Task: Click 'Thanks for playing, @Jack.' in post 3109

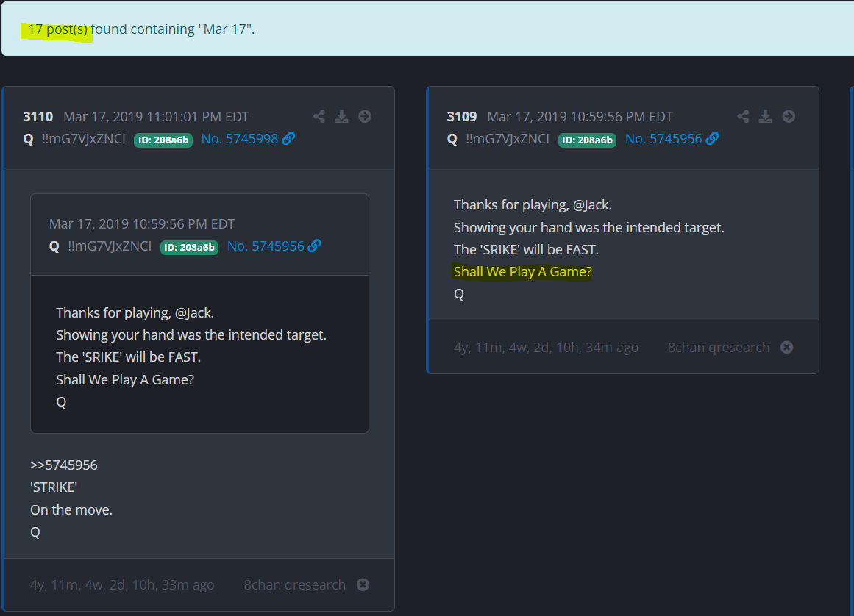Action: coord(533,204)
